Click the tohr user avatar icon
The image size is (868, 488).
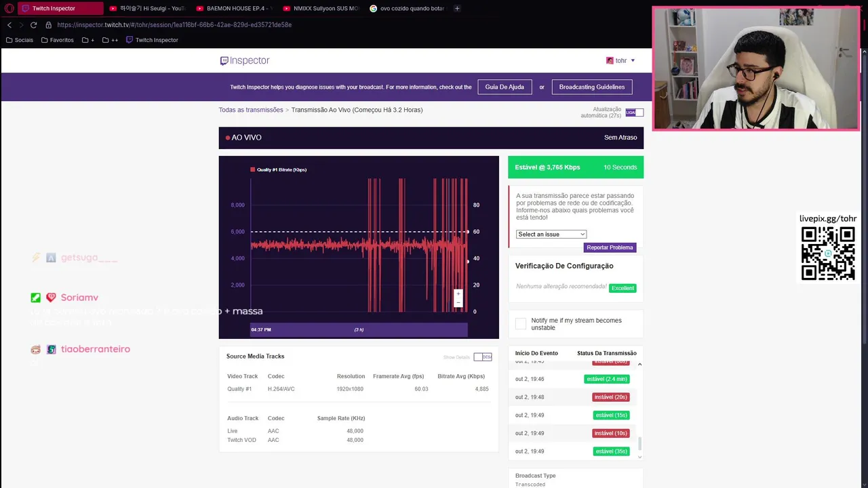610,60
